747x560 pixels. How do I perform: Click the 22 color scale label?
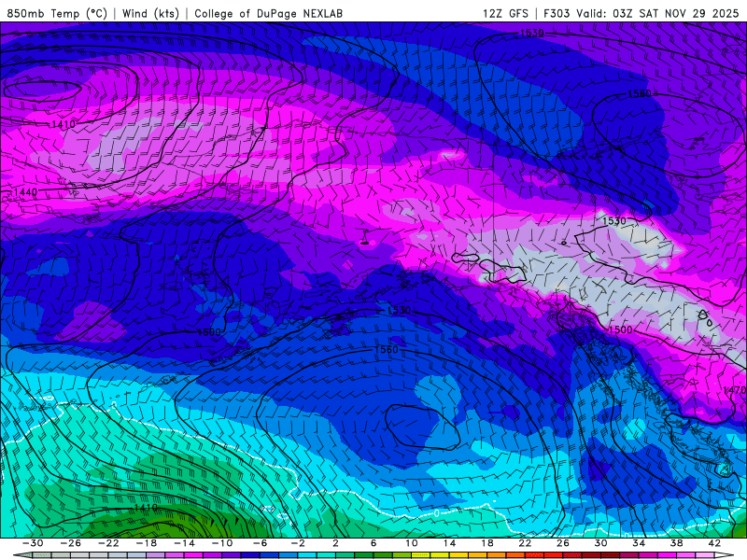tap(525, 543)
